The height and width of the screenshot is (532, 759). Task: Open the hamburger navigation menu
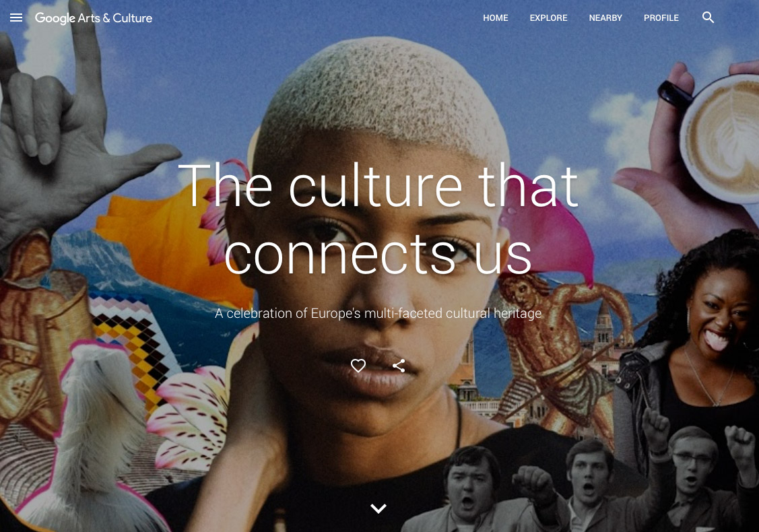16,18
